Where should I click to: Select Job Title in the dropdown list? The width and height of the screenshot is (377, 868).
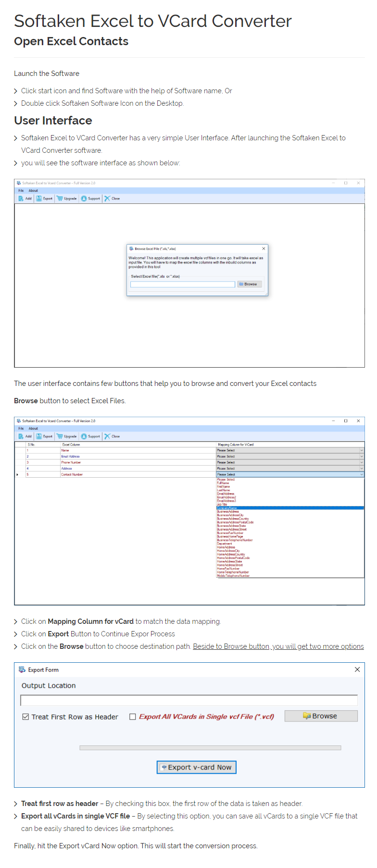[x=222, y=505]
